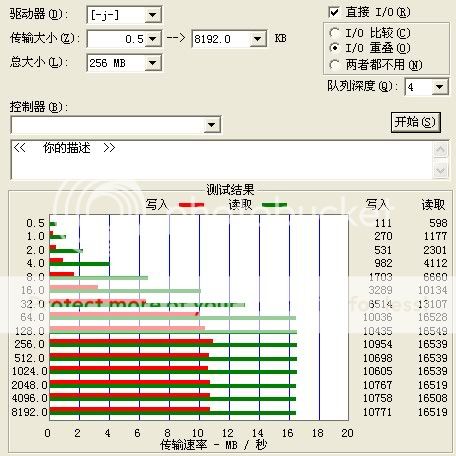Viewport: 456px width, 456px height.
Task: Click the 8192.0 row write bar in chart
Action: [130, 409]
